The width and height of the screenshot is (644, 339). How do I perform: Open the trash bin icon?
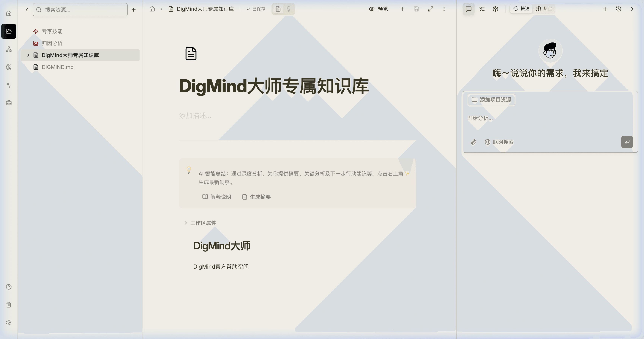coord(9,305)
